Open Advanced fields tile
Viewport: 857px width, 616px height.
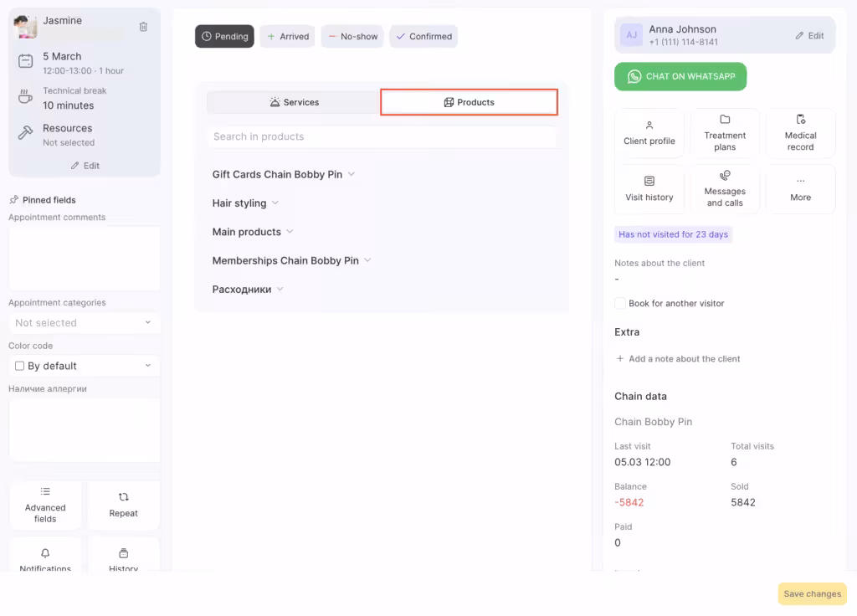coord(45,505)
